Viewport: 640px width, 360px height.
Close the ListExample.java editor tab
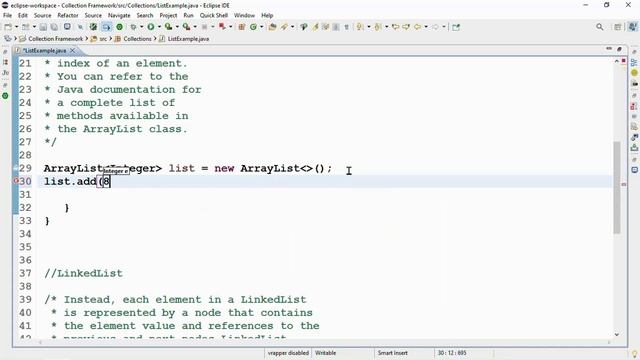point(72,50)
